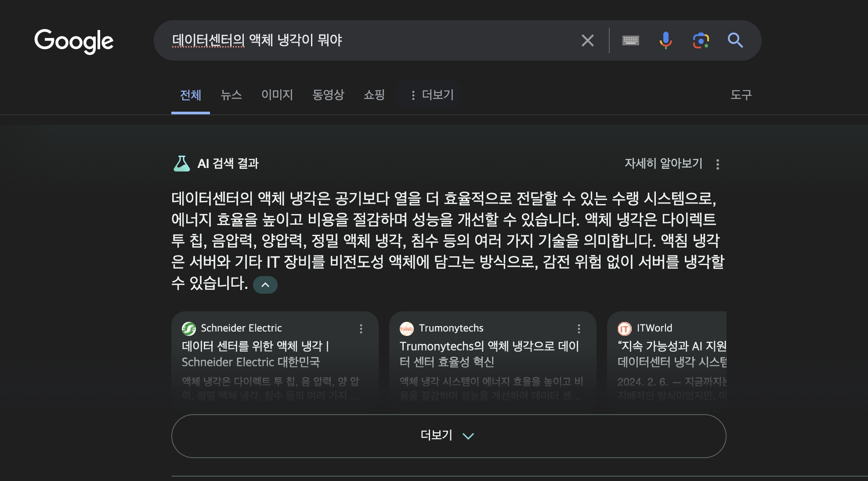The width and height of the screenshot is (868, 481).
Task: Open Google Lens image search
Action: (x=701, y=40)
